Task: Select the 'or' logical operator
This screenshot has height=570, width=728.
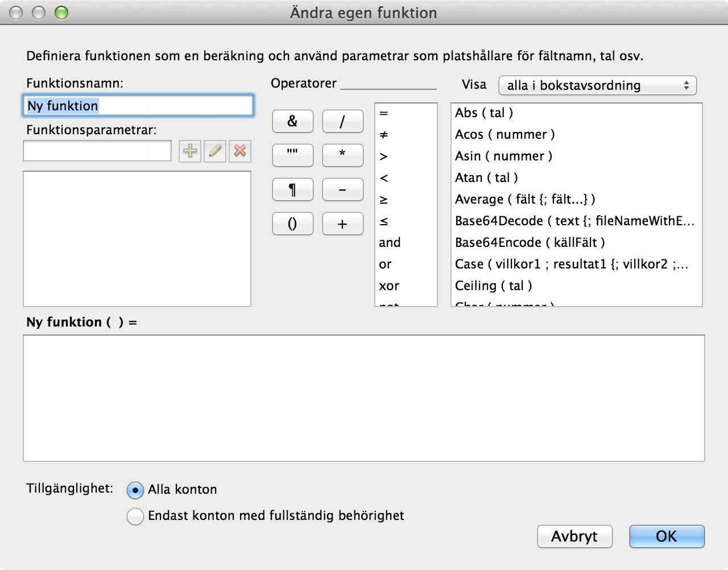Action: click(x=406, y=265)
